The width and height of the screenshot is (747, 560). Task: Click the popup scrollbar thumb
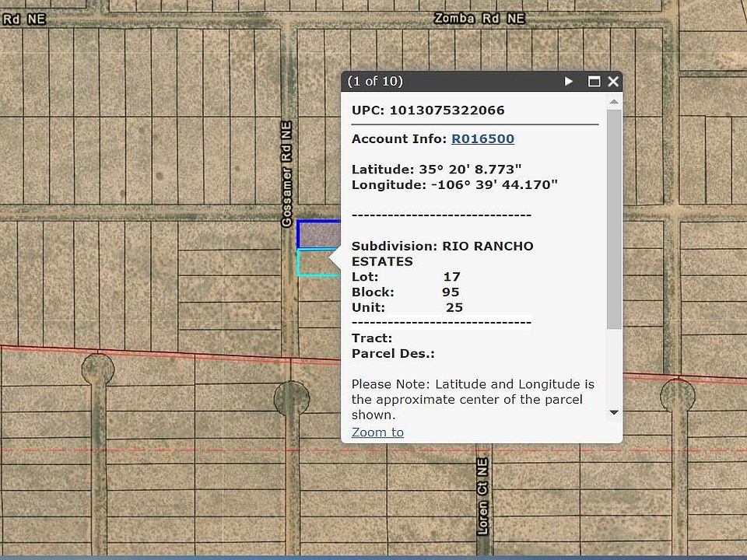(x=613, y=218)
